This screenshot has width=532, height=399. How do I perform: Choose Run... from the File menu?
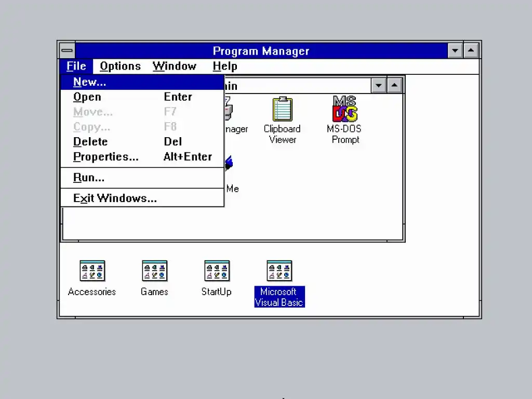[142, 178]
